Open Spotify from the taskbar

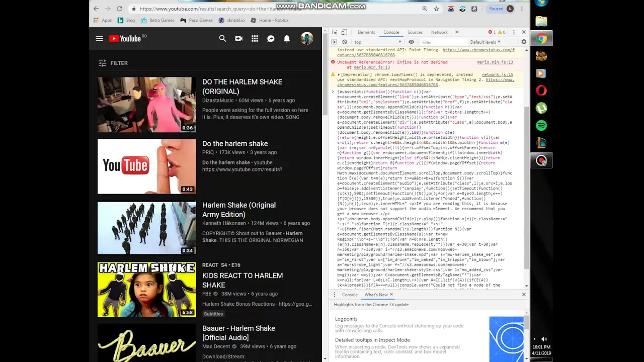(541, 125)
